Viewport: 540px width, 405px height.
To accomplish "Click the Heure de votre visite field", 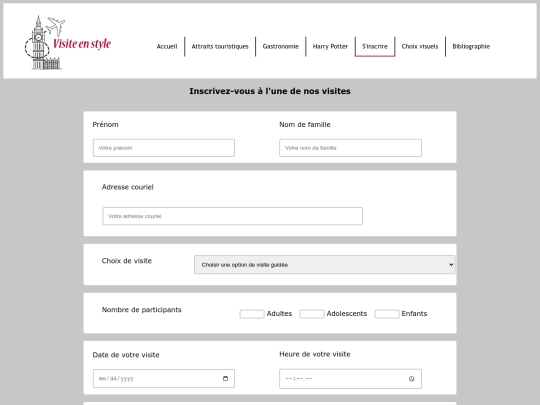I will point(351,379).
